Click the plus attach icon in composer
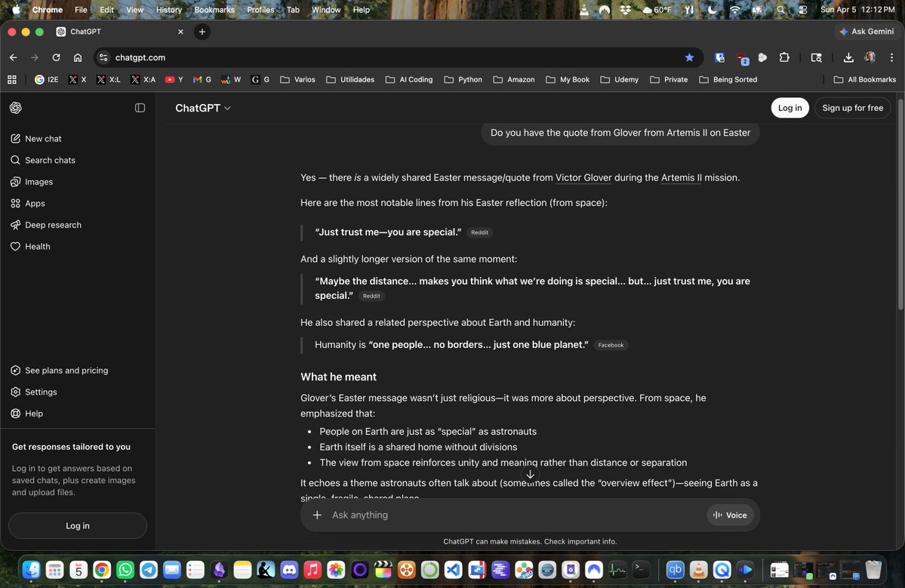 pyautogui.click(x=317, y=515)
